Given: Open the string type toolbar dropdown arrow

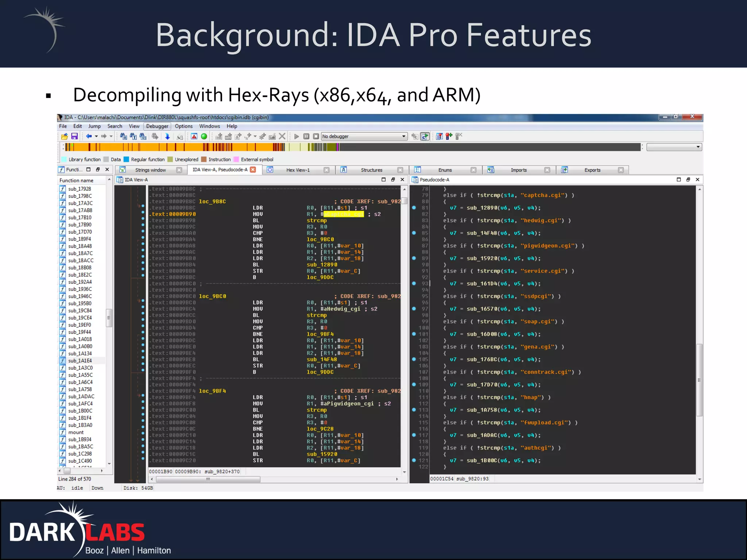Looking at the screenshot, I should point(255,136).
